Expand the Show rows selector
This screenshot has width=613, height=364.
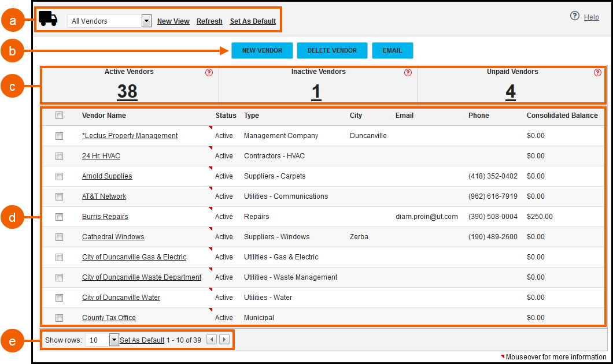pos(113,340)
